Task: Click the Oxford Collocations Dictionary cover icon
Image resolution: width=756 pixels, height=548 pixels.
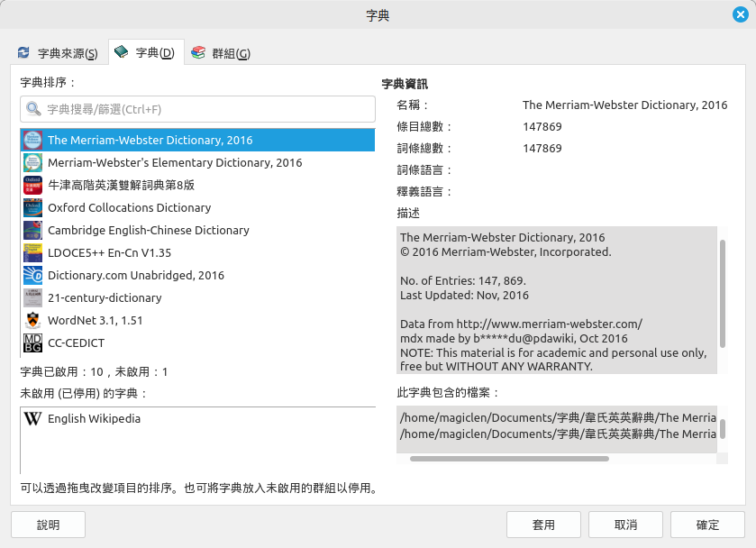Action: [32, 208]
